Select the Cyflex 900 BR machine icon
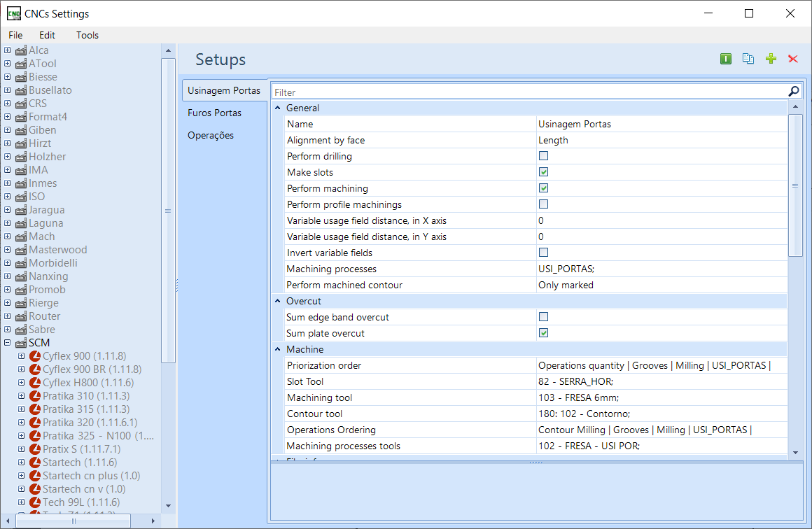812x529 pixels. (35, 369)
